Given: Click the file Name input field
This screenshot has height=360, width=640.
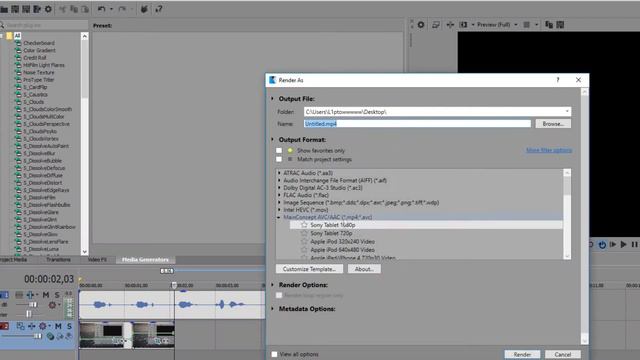Looking at the screenshot, I should [x=417, y=124].
